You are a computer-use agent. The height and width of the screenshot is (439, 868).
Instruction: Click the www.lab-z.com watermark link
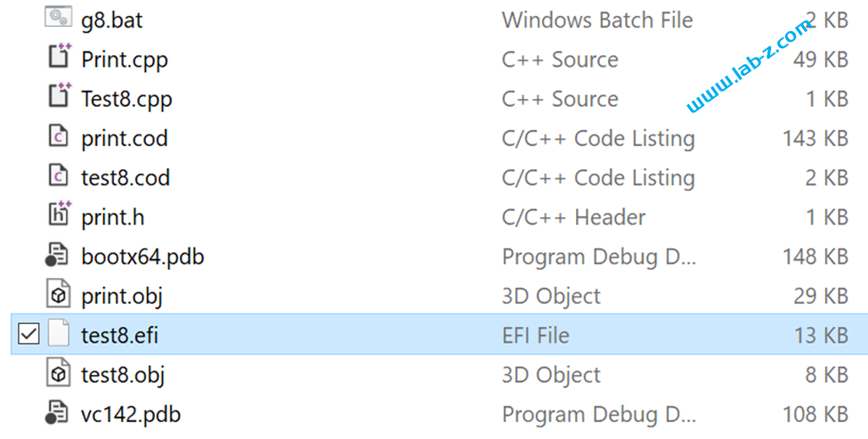tap(750, 65)
